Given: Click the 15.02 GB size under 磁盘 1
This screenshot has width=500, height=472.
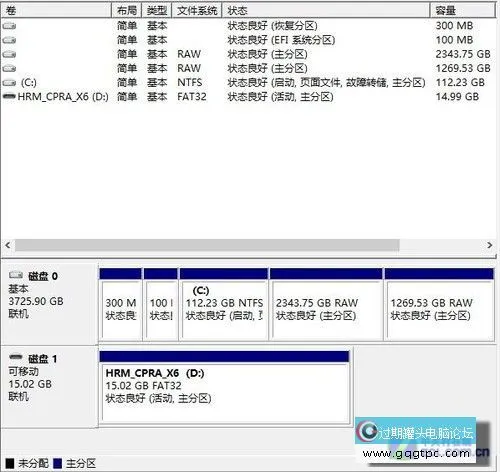Looking at the screenshot, I should pyautogui.click(x=30, y=384).
